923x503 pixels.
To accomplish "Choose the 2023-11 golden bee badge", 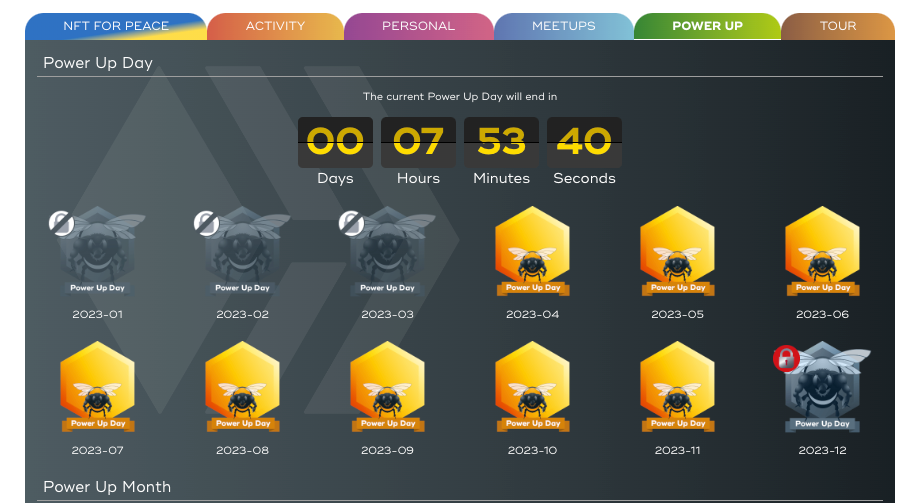I will pos(678,387).
